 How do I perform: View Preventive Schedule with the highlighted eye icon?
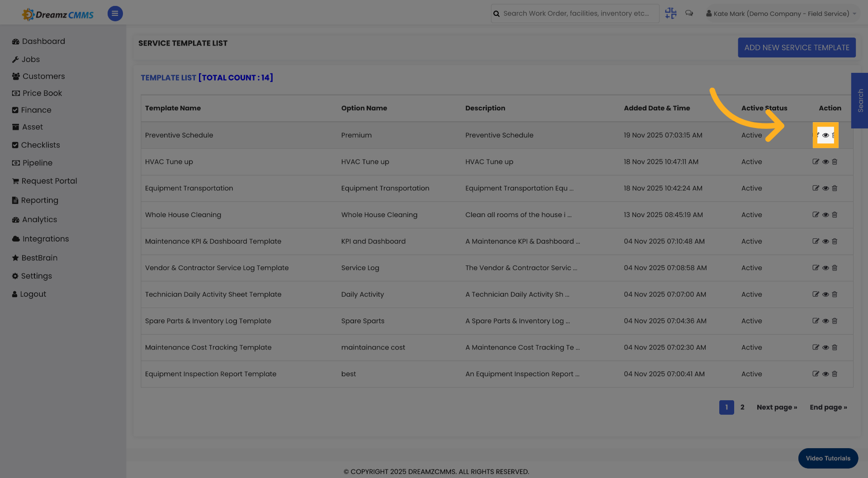coord(826,135)
